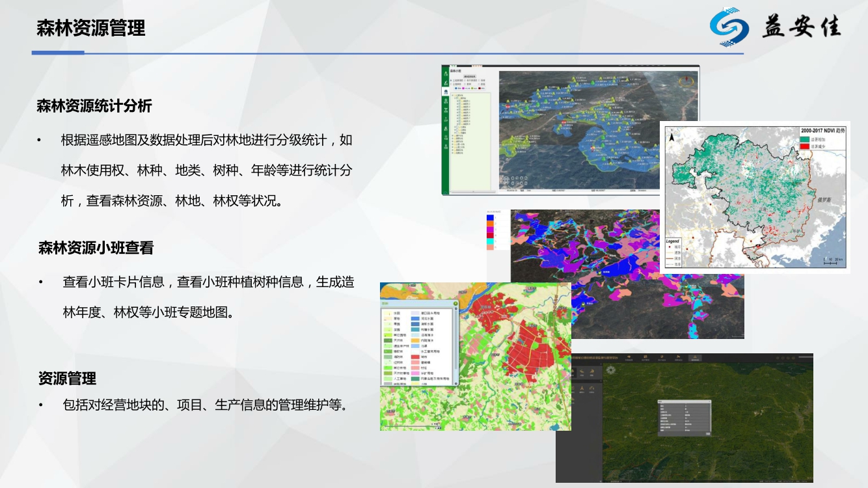Click the orange swatch in the purple map legend

[491, 225]
